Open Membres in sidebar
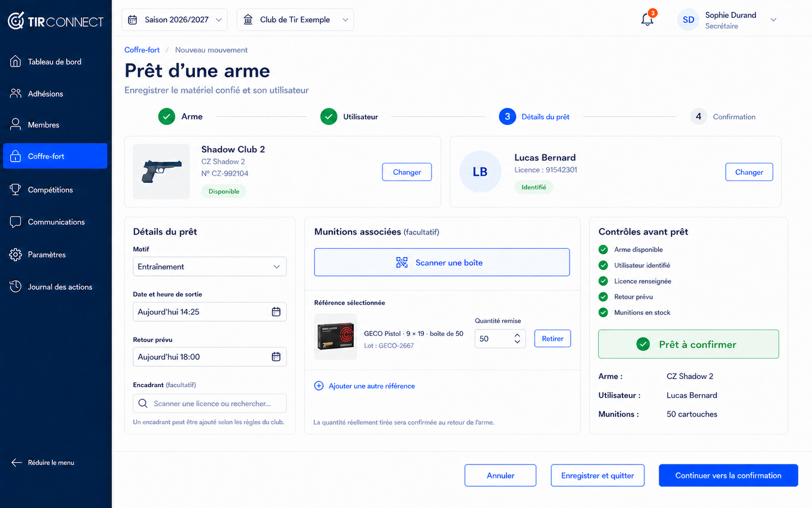This screenshot has height=508, width=812. coord(55,125)
